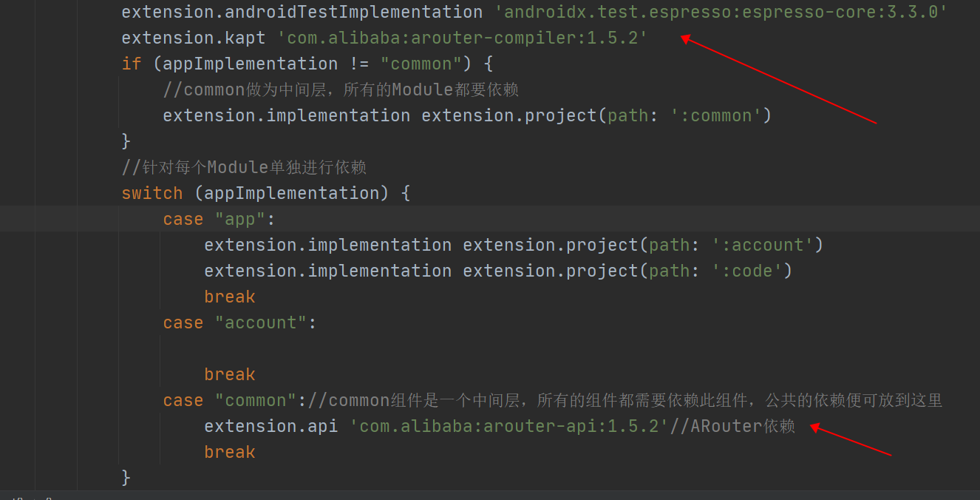Click the arouter-api:1.5.2 dependency string
Image resolution: width=980 pixels, height=500 pixels.
(x=509, y=426)
